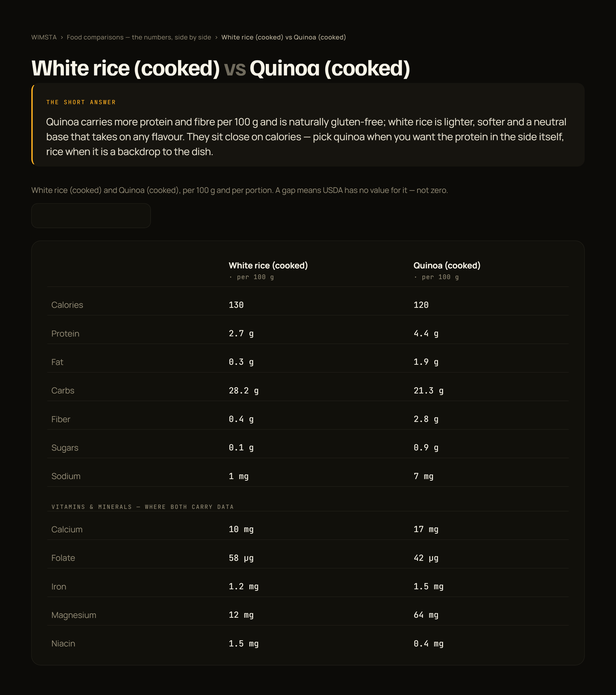Go to the Food comparisons breadcrumb link
This screenshot has width=616, height=695.
[x=139, y=37]
